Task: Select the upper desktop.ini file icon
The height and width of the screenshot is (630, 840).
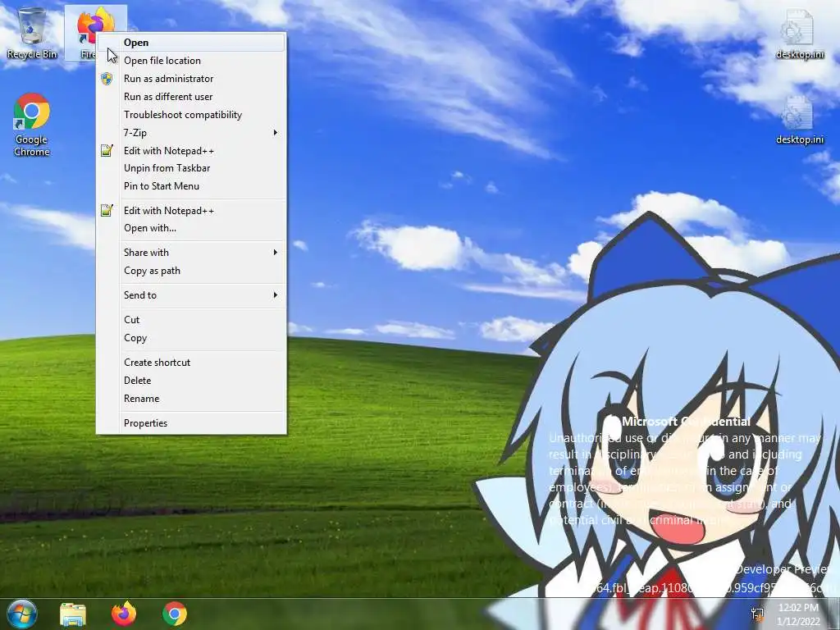Action: 799,33
